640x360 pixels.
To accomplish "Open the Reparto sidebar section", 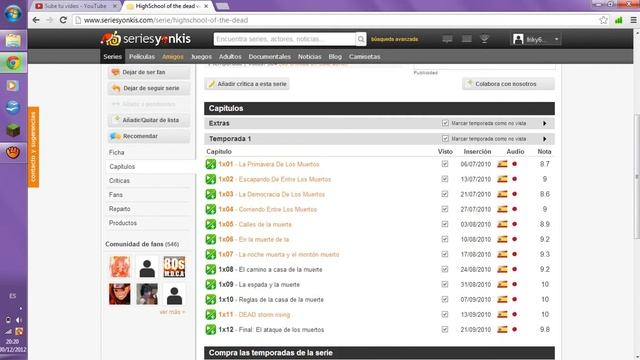I will [x=120, y=209].
